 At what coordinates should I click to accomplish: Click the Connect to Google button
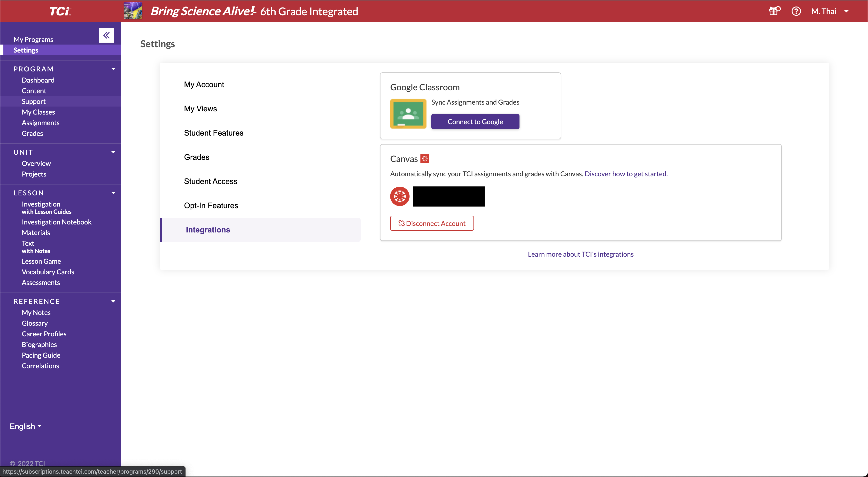coord(475,121)
